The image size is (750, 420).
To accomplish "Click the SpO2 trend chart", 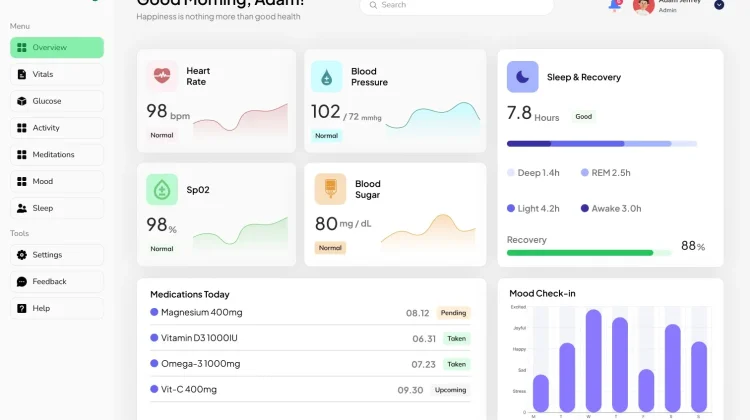I will (x=241, y=234).
